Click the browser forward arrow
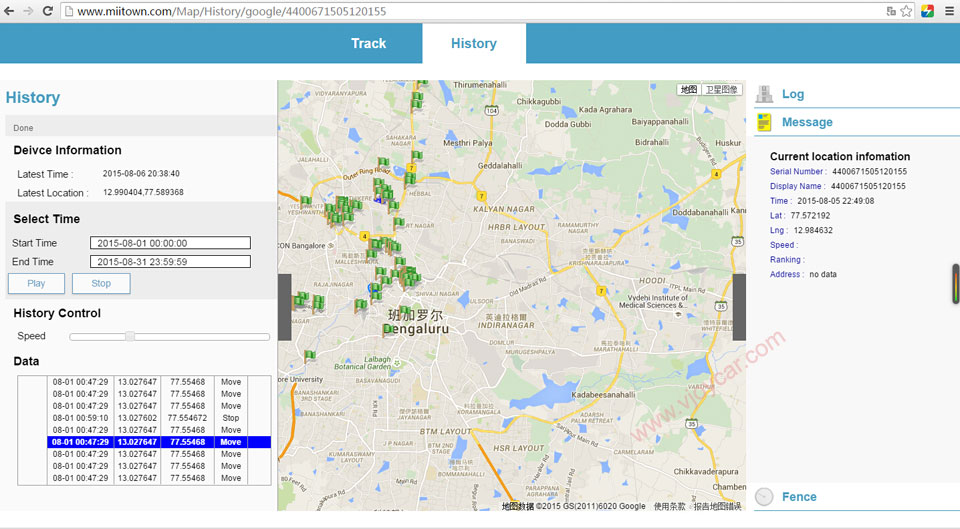 (x=28, y=11)
